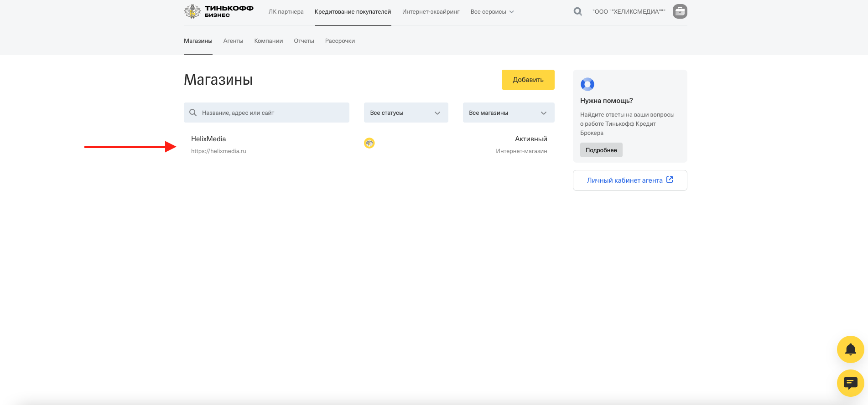
Task: Open the chat support bubble icon
Action: click(x=851, y=383)
